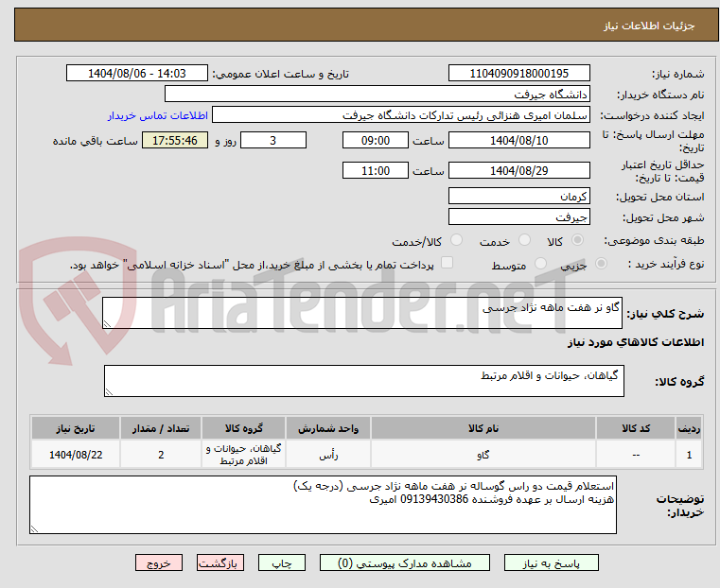
Task: Click the کد کالا column header
Action: (636, 428)
